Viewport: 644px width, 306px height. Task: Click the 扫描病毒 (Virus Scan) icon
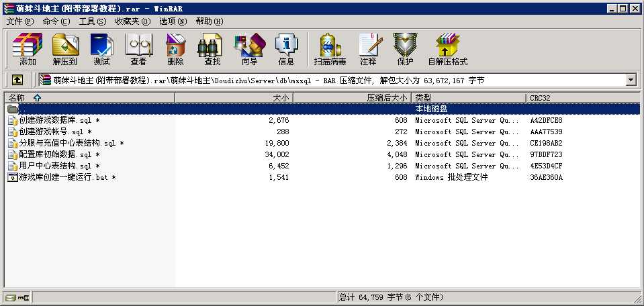pyautogui.click(x=330, y=49)
